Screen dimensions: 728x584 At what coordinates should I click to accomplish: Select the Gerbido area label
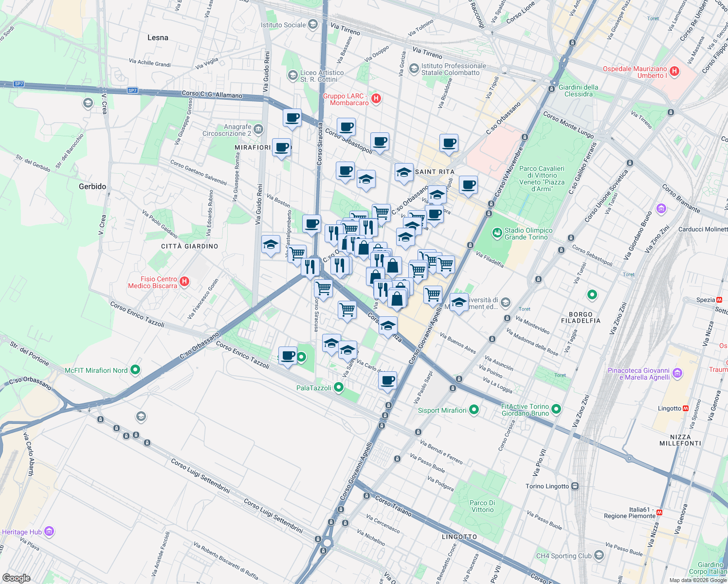[92, 186]
